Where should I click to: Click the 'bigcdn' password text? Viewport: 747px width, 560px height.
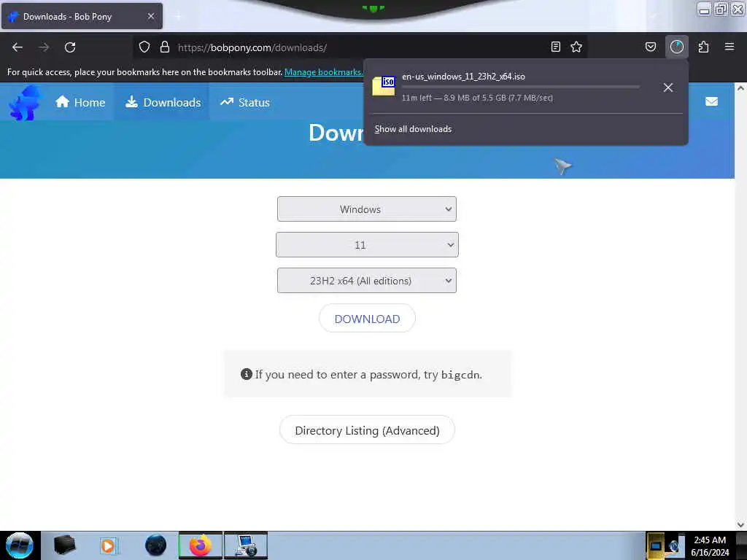(460, 375)
